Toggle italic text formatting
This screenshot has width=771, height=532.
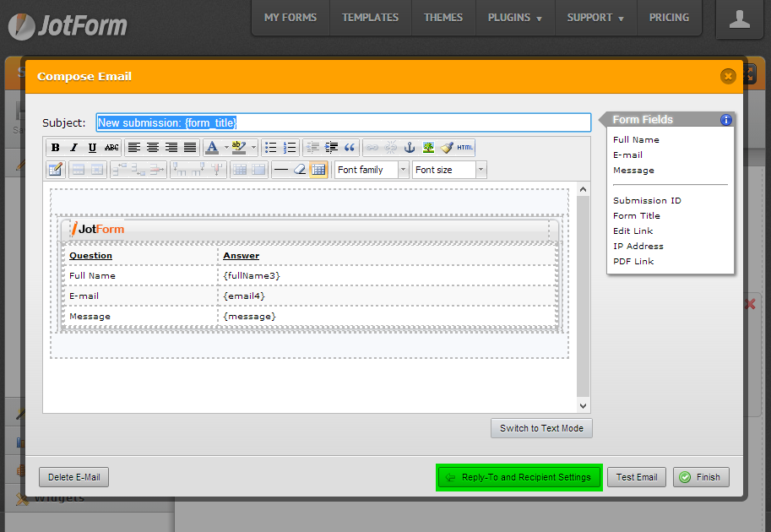tap(73, 148)
